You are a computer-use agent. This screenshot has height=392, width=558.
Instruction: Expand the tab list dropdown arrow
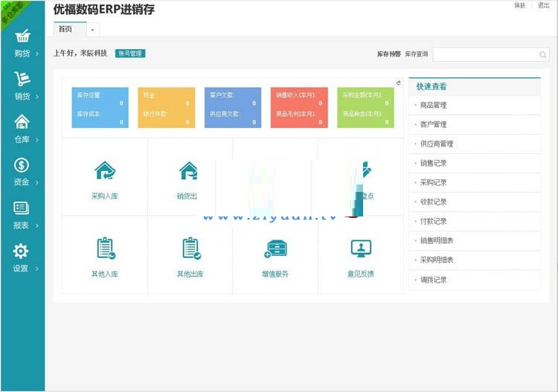click(x=93, y=30)
